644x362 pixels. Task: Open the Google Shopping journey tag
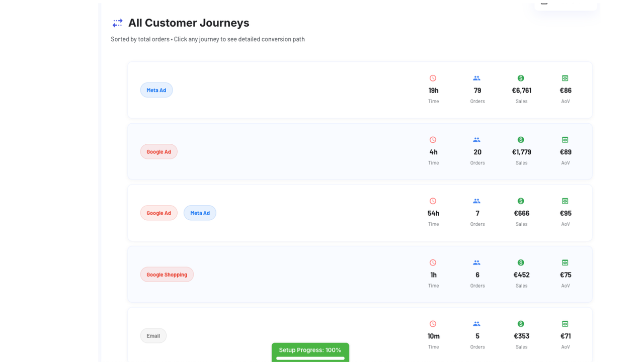tap(167, 275)
